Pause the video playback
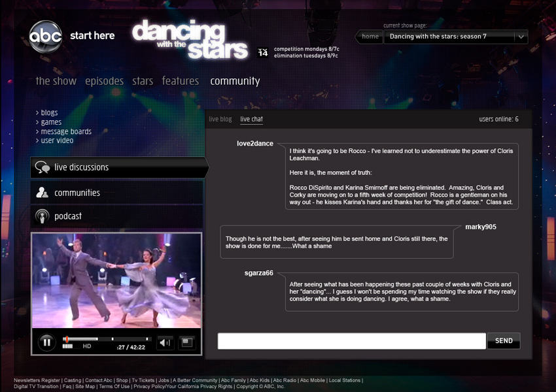 [x=47, y=342]
